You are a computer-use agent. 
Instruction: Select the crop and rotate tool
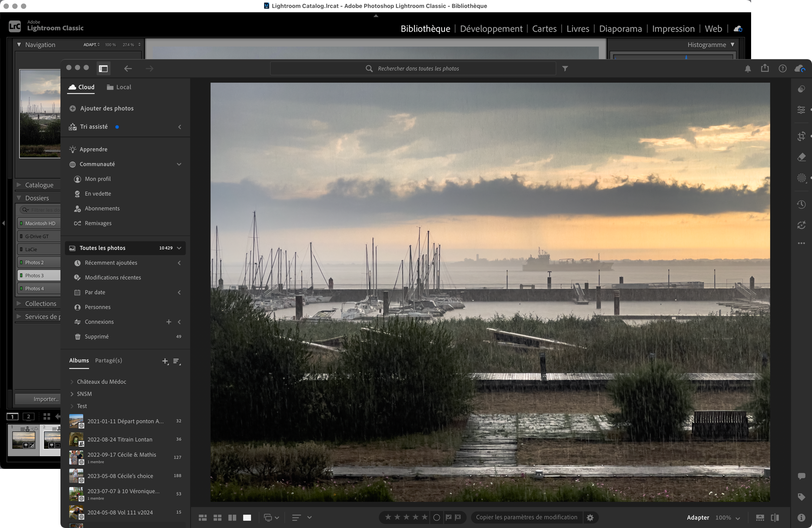tap(801, 136)
